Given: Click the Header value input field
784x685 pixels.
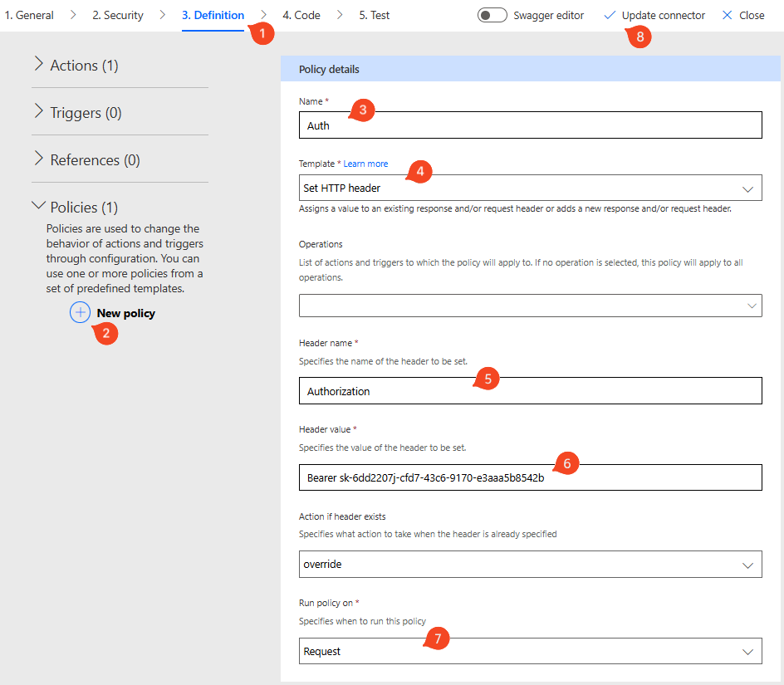Looking at the screenshot, I should tap(530, 477).
